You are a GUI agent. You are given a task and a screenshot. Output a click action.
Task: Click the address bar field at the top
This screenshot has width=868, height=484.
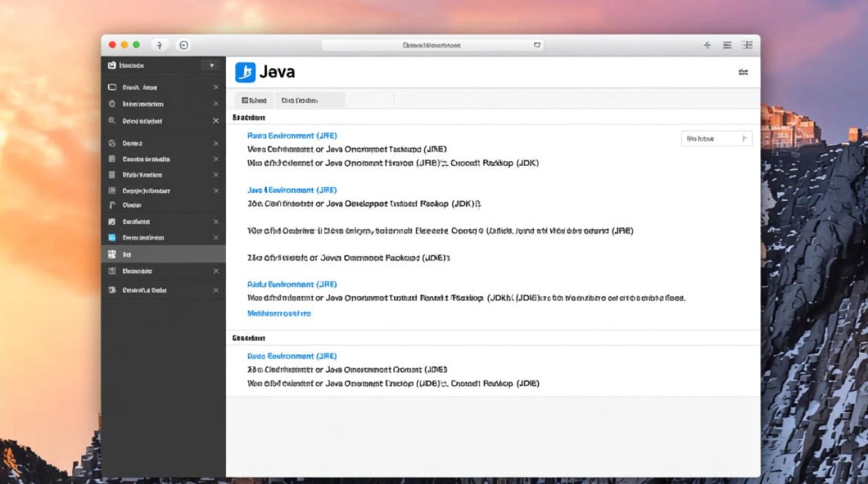433,45
